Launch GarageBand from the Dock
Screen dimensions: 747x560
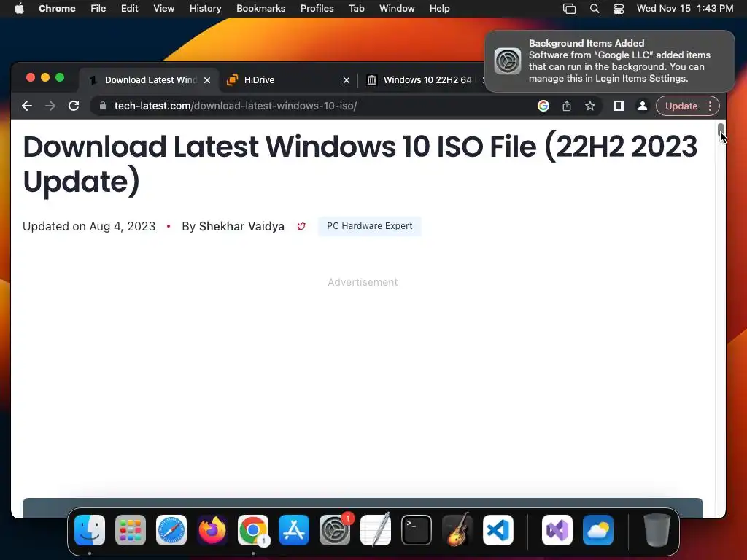[457, 530]
